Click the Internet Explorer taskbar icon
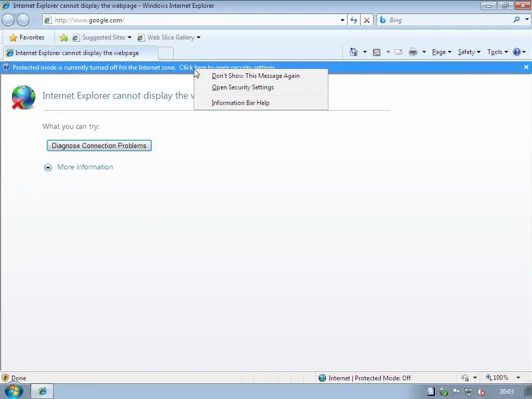This screenshot has width=532, height=399. (43, 391)
